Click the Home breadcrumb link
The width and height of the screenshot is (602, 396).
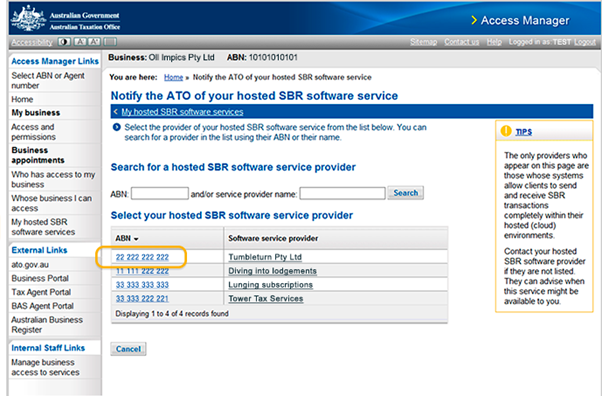[x=174, y=77]
